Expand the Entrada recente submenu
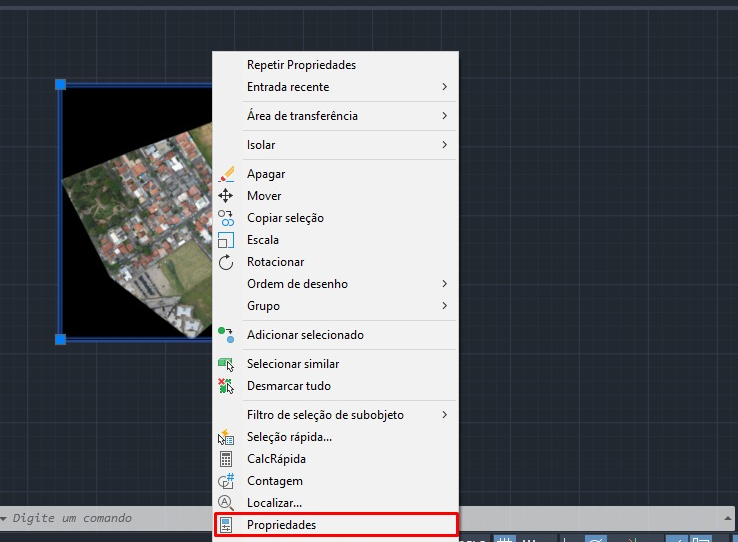 (336, 87)
